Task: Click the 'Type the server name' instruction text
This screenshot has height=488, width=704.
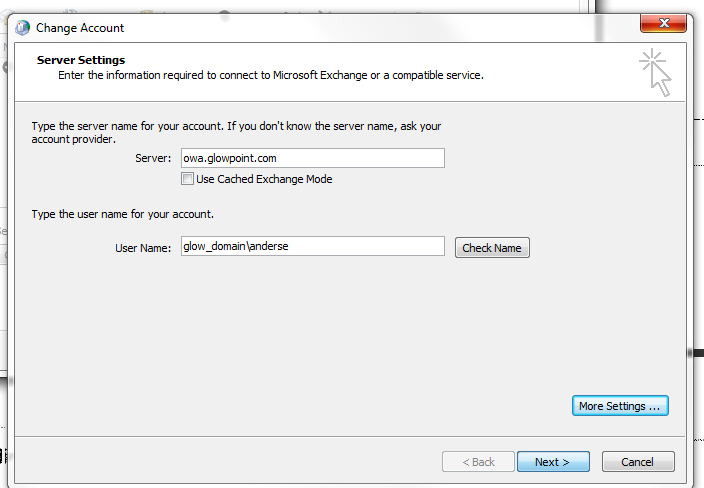Action: 236,127
